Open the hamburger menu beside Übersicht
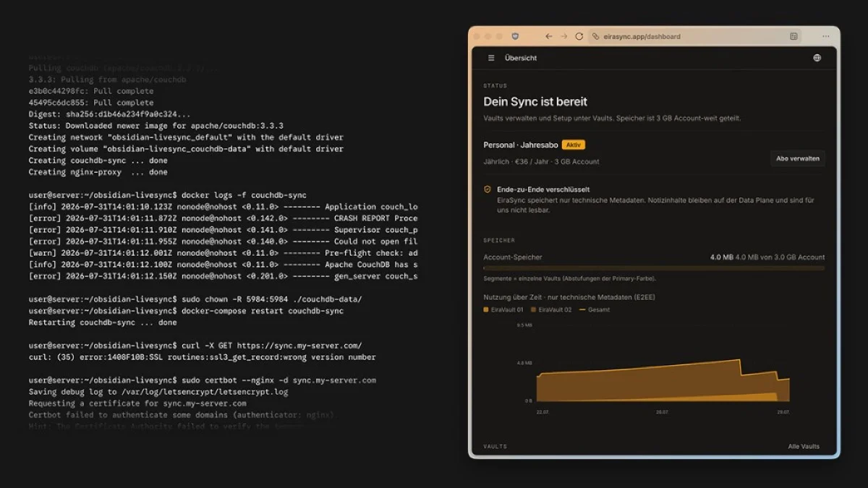This screenshot has height=488, width=868. (x=491, y=58)
